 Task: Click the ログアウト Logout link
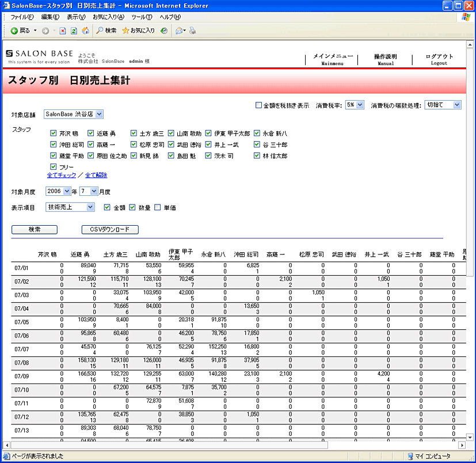tap(439, 59)
